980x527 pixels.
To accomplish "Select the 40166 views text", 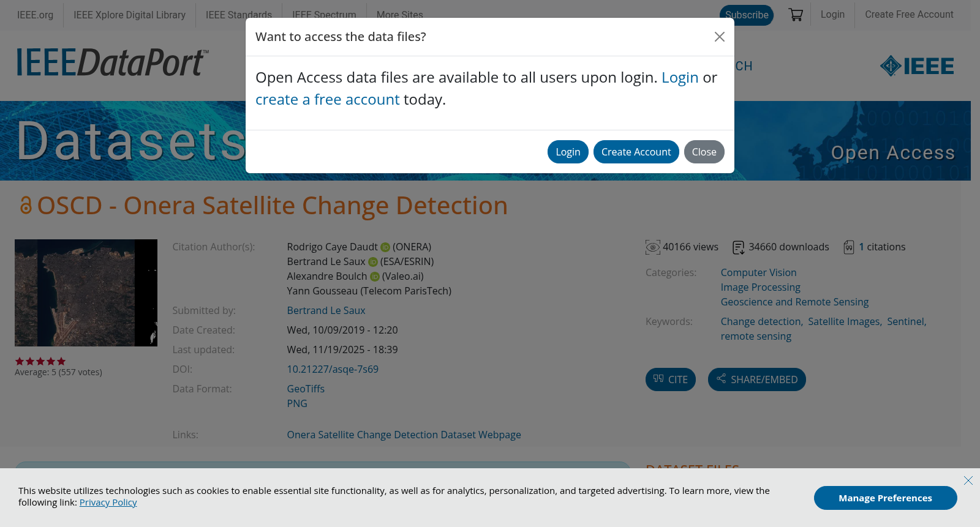I will tap(690, 247).
